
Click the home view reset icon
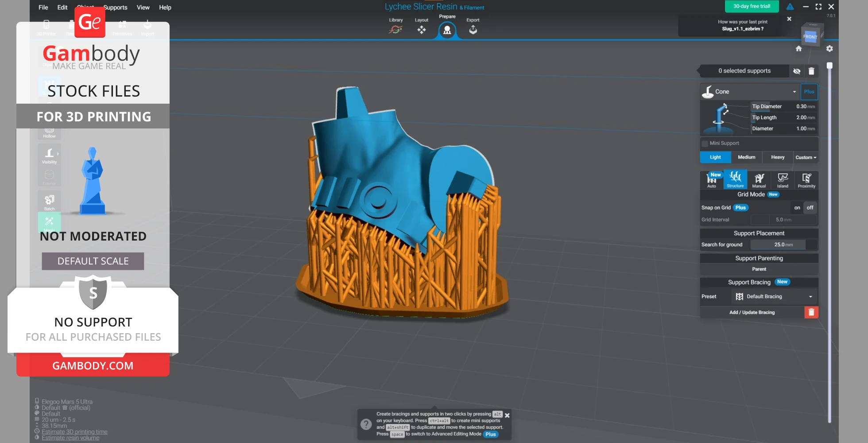point(798,49)
